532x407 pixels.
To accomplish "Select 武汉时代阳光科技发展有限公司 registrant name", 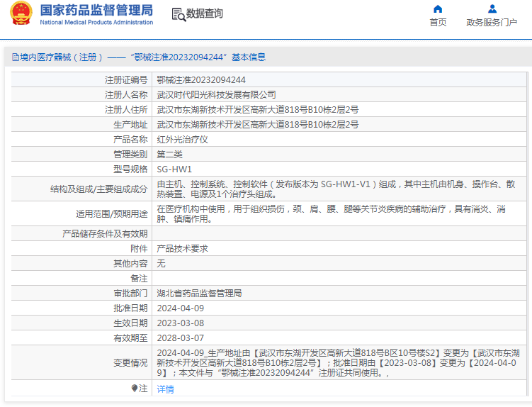I will click(x=216, y=95).
